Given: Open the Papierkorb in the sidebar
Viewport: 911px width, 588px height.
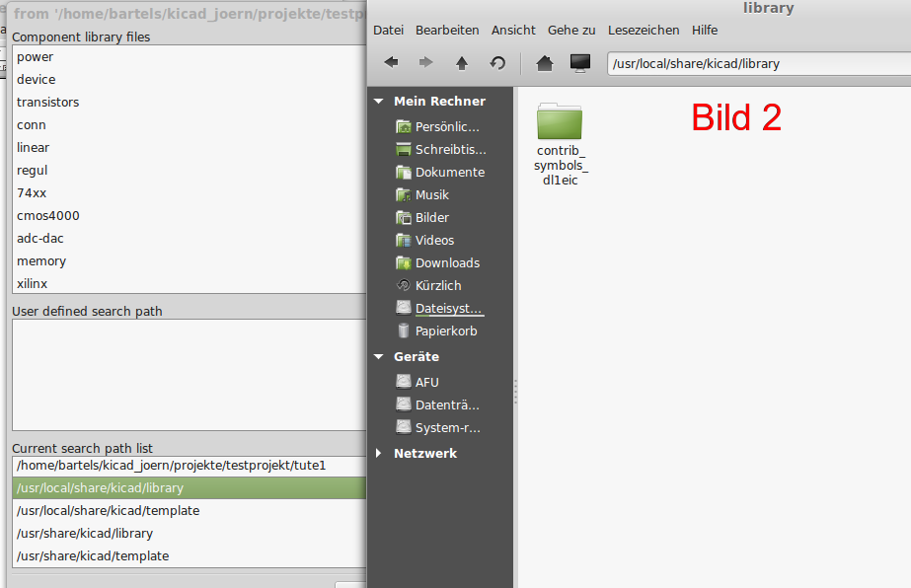Looking at the screenshot, I should (437, 331).
